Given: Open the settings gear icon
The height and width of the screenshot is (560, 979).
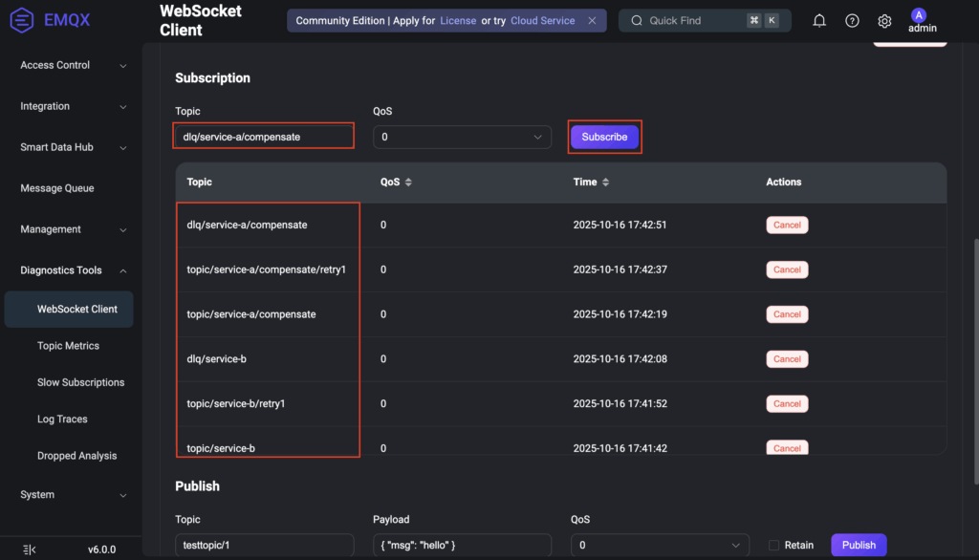Looking at the screenshot, I should [884, 21].
